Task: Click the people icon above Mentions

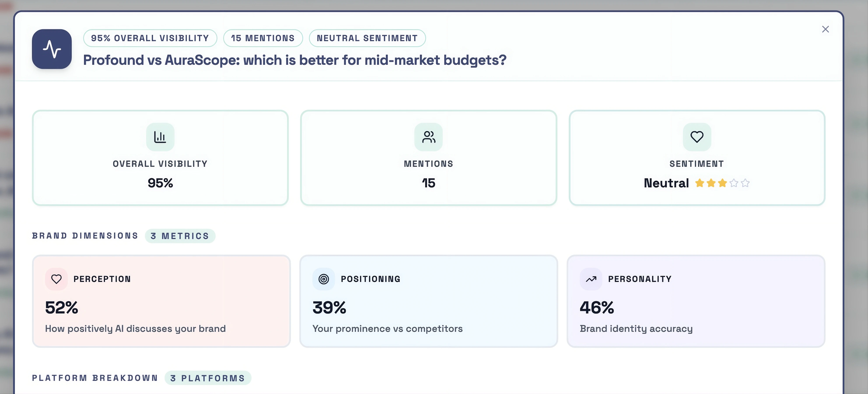Action: click(428, 137)
